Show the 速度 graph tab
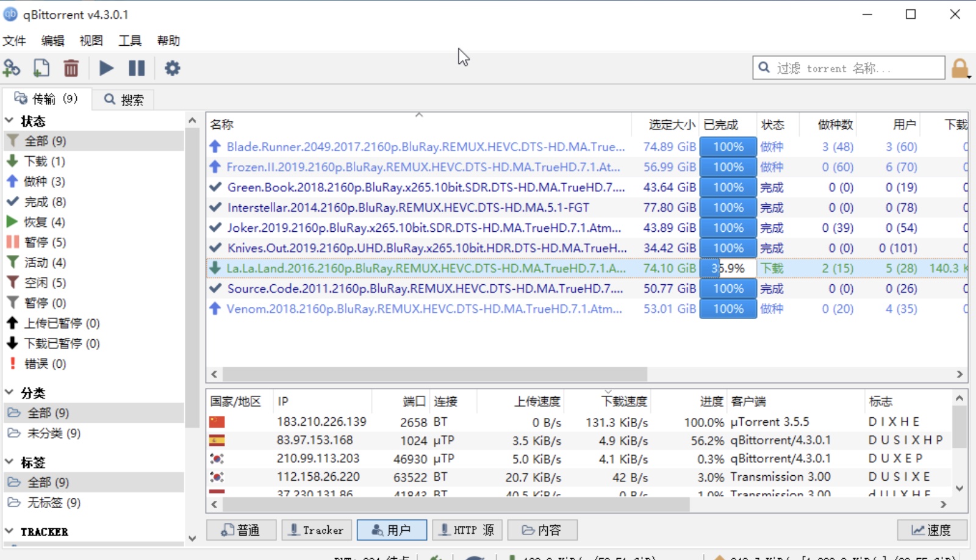The height and width of the screenshot is (560, 976). 932,530
